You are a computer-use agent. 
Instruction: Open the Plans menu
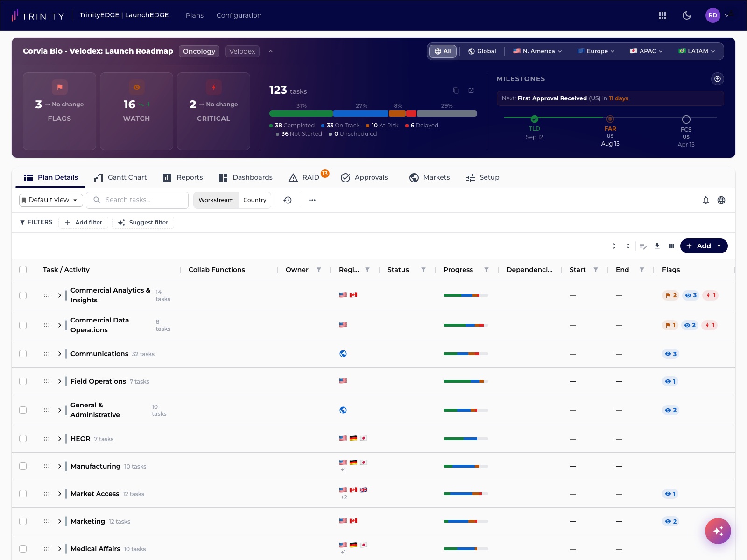pos(195,15)
